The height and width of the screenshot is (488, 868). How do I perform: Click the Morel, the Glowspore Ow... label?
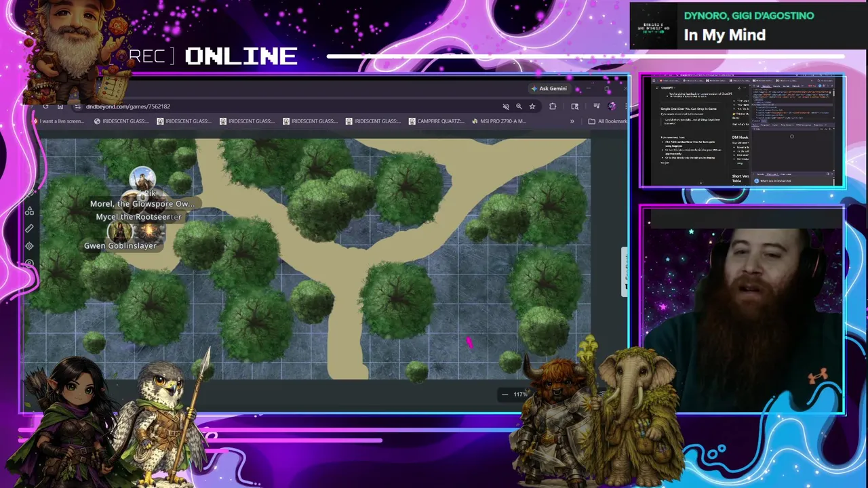pyautogui.click(x=142, y=203)
